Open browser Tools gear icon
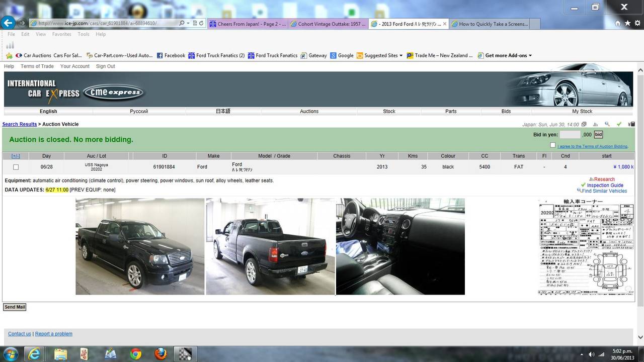644x362 pixels. [x=637, y=23]
